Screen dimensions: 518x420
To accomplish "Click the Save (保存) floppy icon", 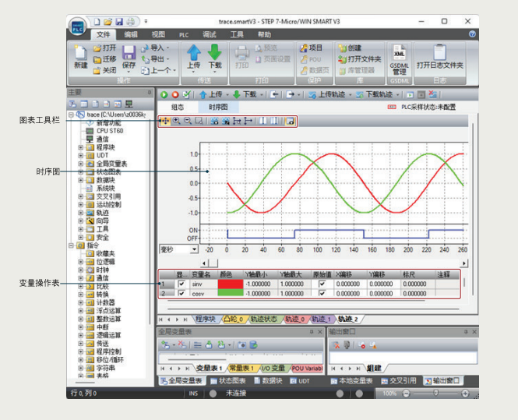I will tap(129, 57).
